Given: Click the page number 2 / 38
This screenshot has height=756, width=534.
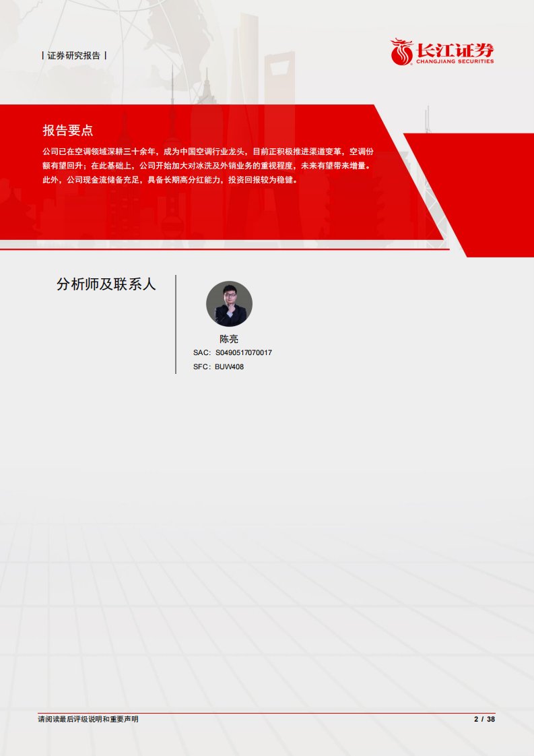Looking at the screenshot, I should (484, 720).
